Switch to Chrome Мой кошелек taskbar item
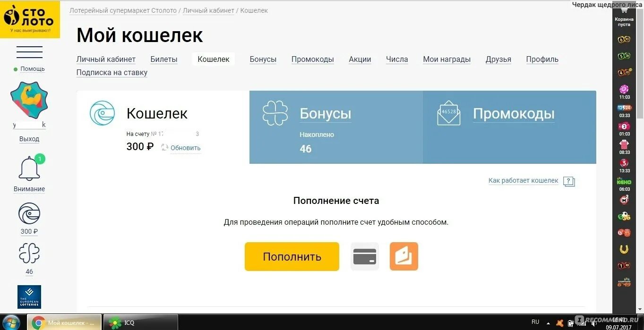The height and width of the screenshot is (330, 644). 64,322
